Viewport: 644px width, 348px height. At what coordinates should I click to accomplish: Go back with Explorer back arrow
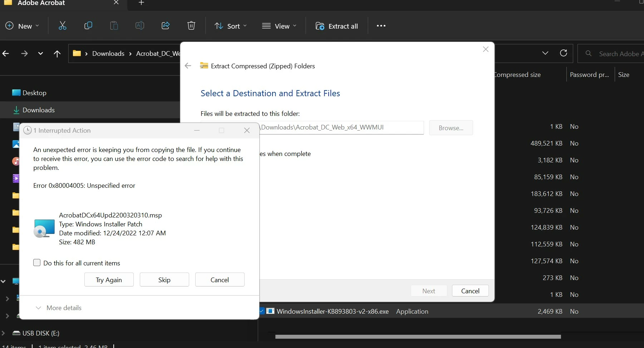point(6,54)
